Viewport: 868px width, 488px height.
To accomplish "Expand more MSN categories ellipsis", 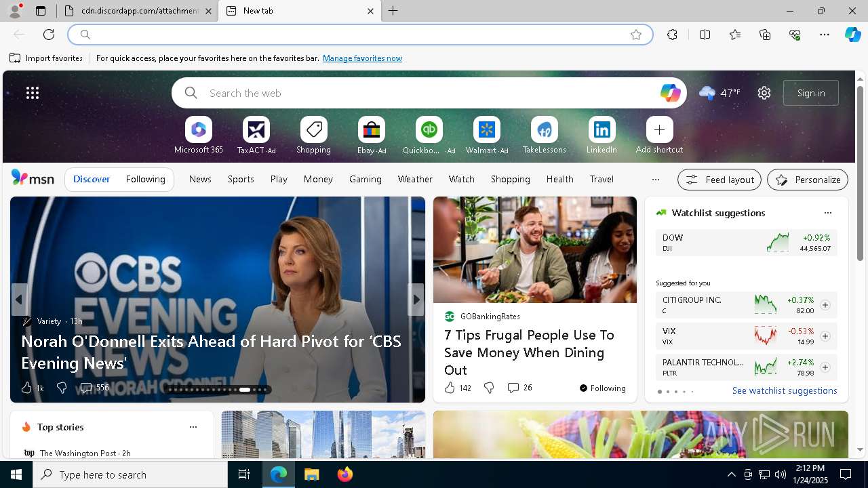I will click(655, 180).
